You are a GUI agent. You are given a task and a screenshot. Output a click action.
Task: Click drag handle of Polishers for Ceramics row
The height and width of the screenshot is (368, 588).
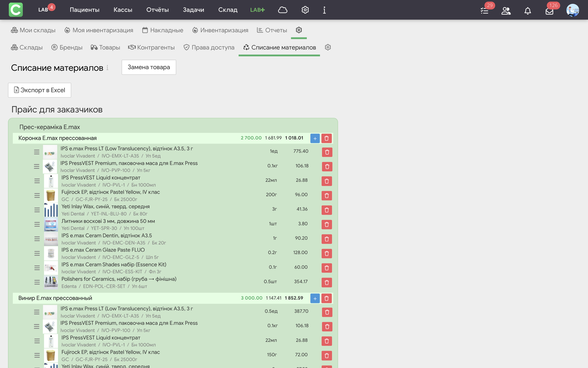click(37, 282)
